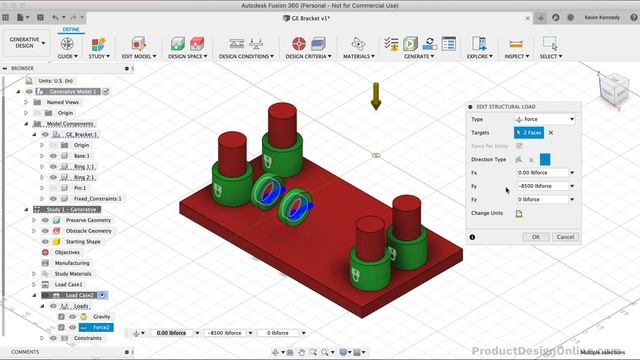Toggle the Force2 load checkbox
This screenshot has width=640, height=360.
(x=61, y=327)
